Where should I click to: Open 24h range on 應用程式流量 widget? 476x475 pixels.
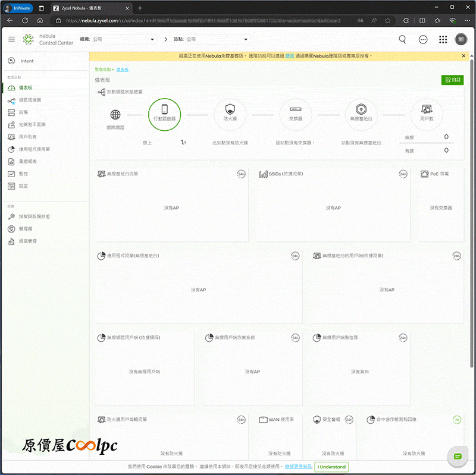[295, 256]
